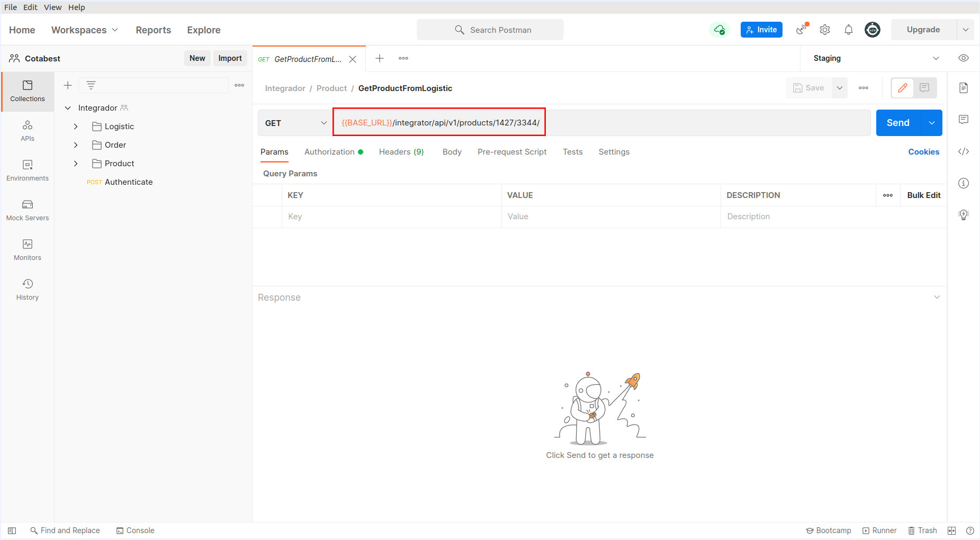The image size is (980, 540).
Task: Switch to edit mode pencil icon
Action: (903, 88)
